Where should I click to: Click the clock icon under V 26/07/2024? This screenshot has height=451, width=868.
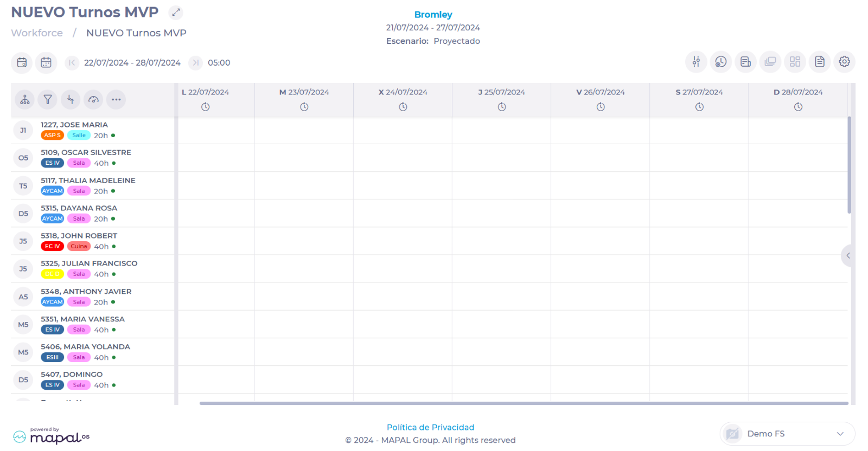tap(601, 107)
